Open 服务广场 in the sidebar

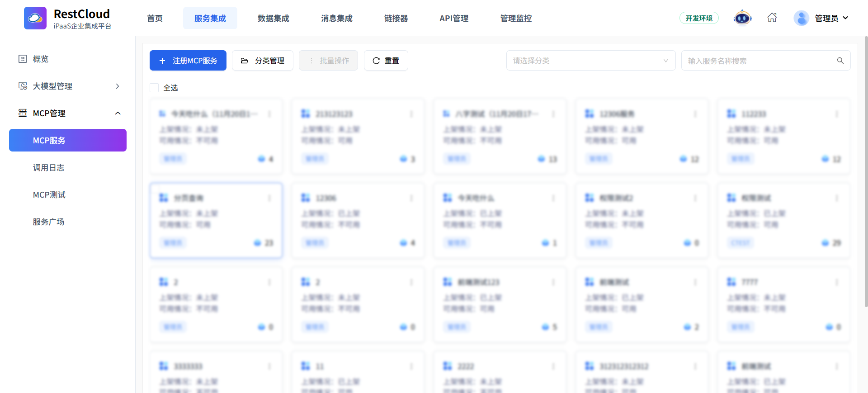[68, 222]
